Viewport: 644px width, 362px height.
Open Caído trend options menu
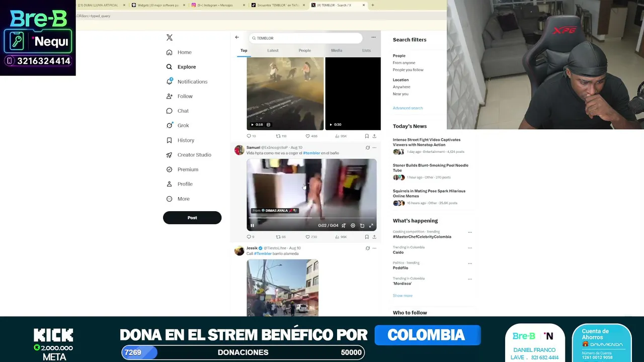pos(470,248)
